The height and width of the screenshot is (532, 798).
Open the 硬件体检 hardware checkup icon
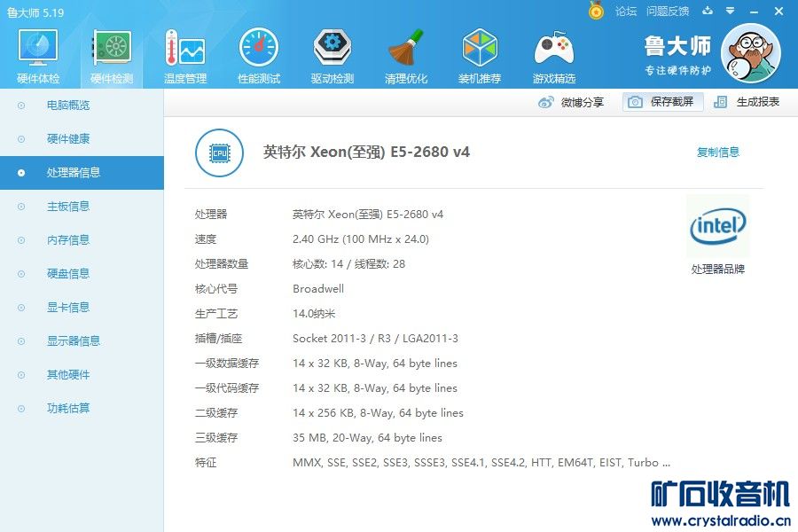point(38,48)
